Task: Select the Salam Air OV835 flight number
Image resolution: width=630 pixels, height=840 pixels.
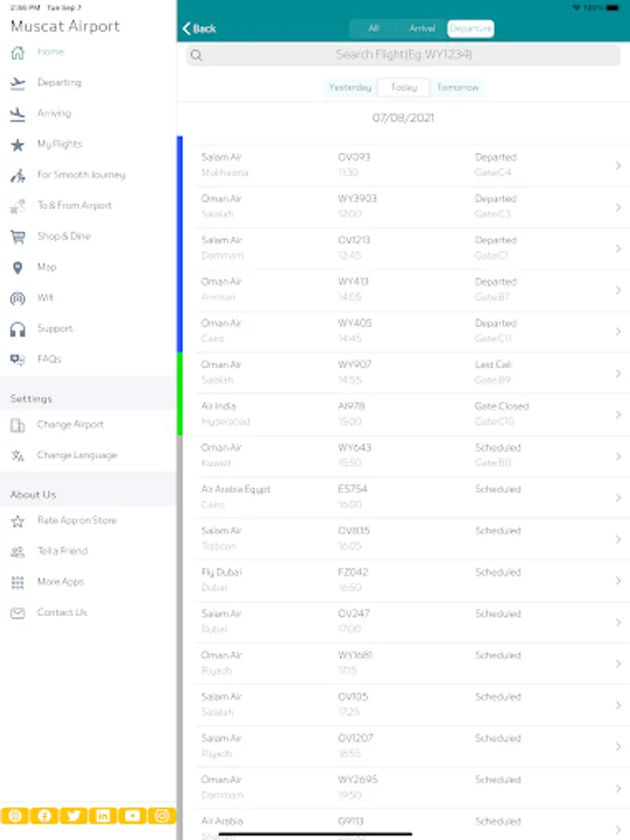Action: (x=354, y=530)
